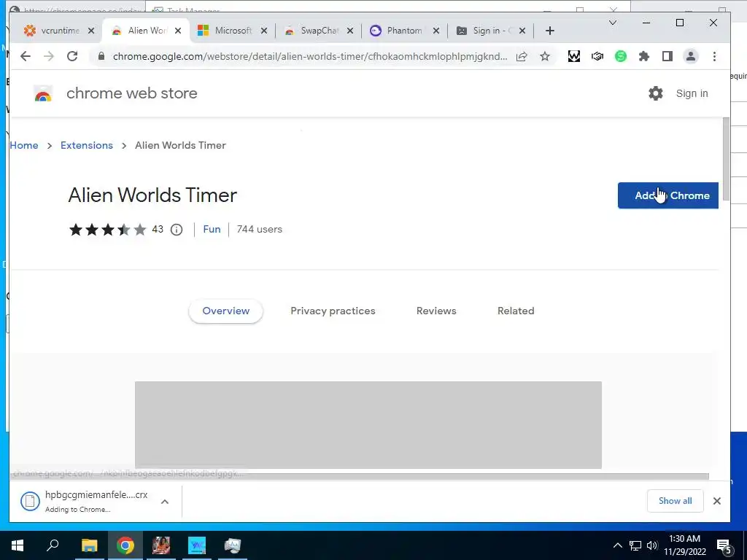Open the Chrome profile avatar menu
The image size is (747, 560).
point(690,56)
